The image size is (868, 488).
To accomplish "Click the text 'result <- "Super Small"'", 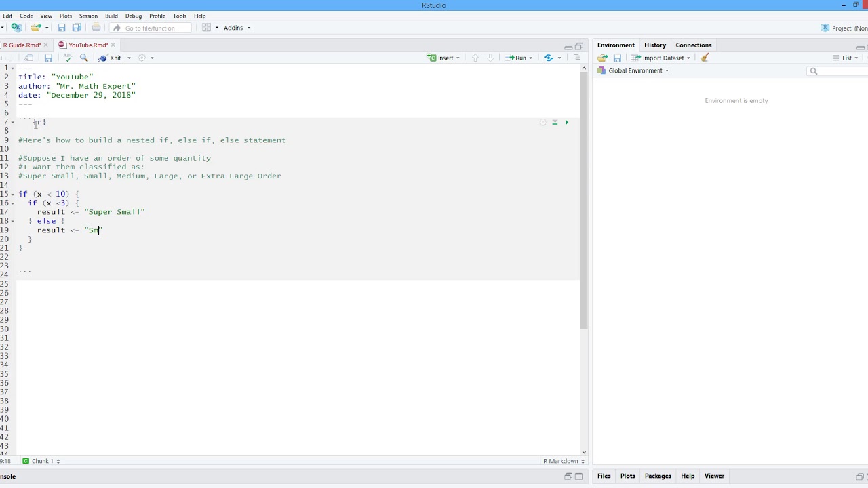I will coord(91,212).
